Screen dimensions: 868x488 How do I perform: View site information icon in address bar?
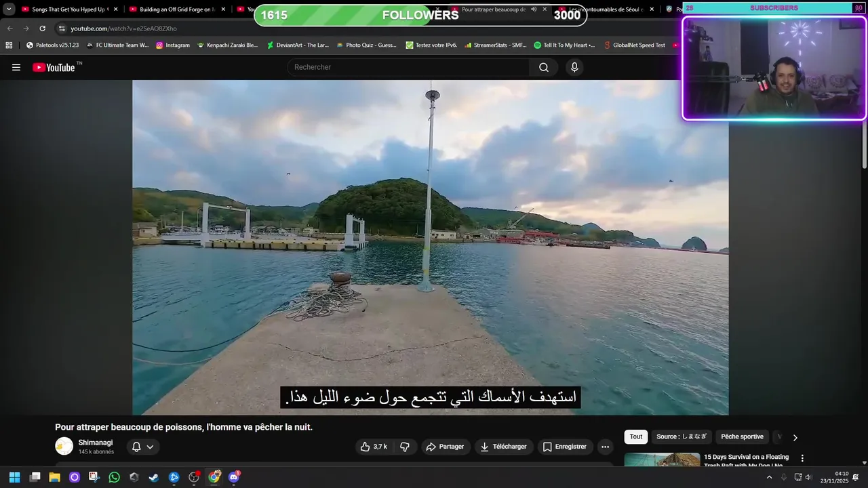point(62,28)
